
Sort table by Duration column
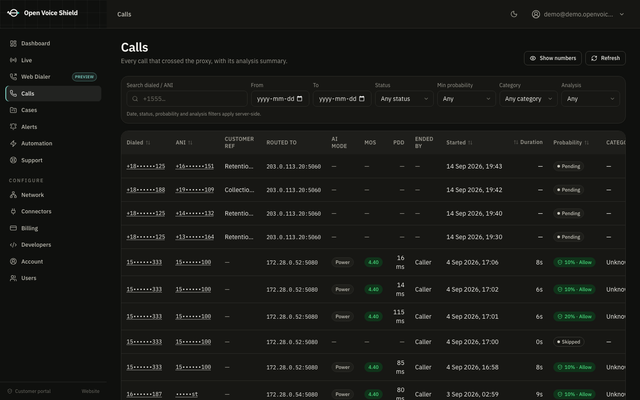pos(528,142)
